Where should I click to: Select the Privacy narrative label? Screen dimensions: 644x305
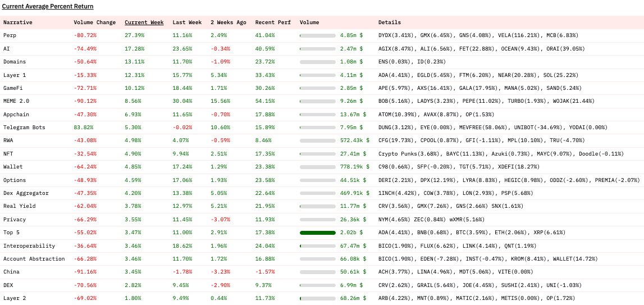coord(15,219)
